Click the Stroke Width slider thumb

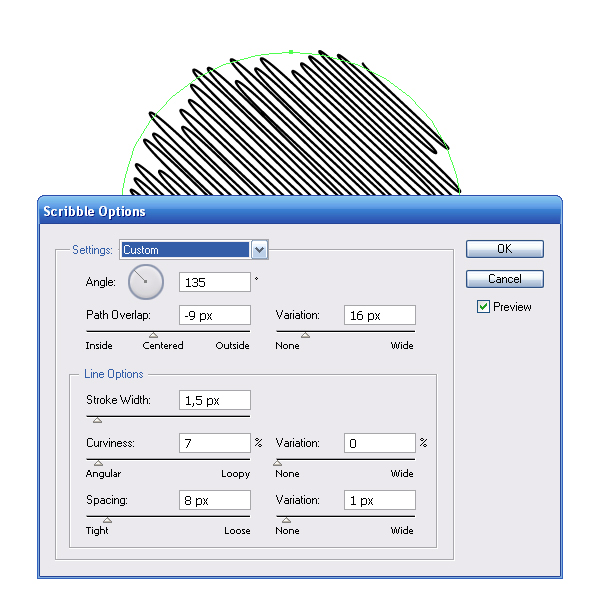coord(98,420)
